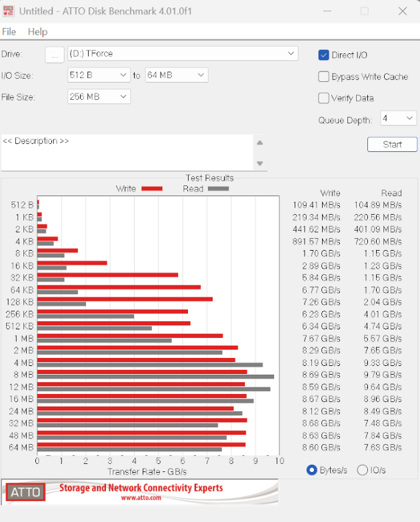420x522 pixels.
Task: Click the Minimize window button
Action: coord(327,11)
